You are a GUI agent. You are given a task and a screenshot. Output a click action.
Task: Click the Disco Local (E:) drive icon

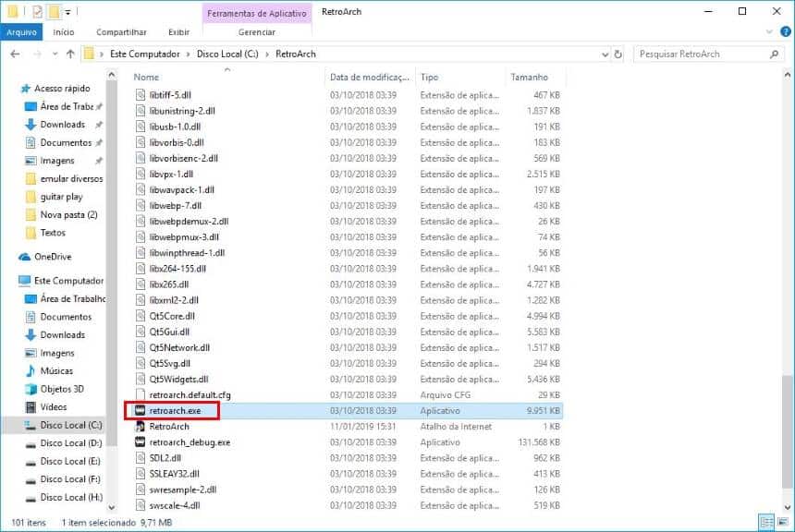tap(31, 461)
